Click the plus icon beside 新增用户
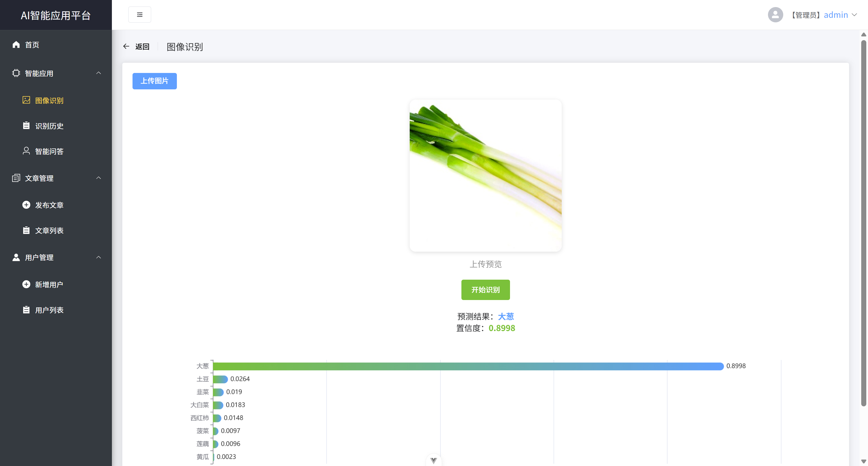Image resolution: width=868 pixels, height=466 pixels. click(x=26, y=284)
